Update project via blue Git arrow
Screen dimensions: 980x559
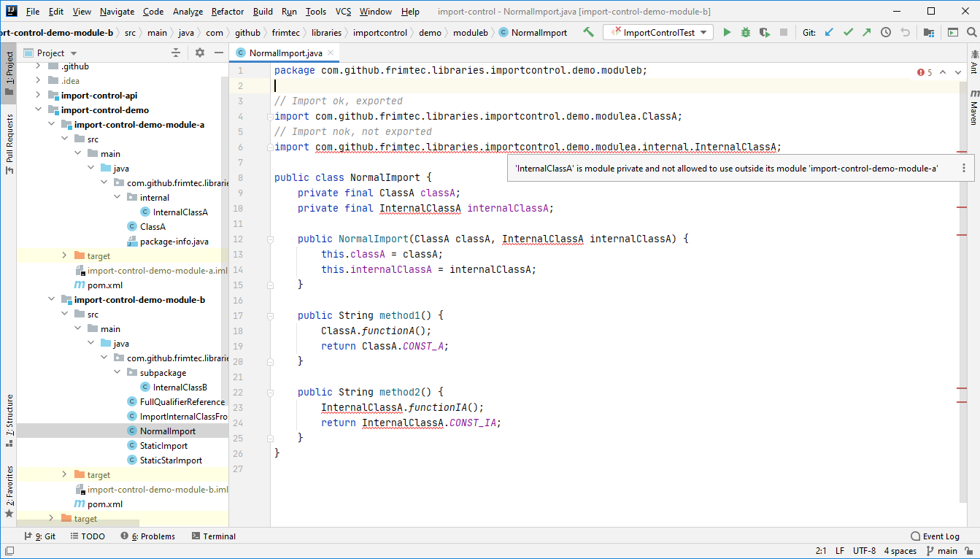[829, 32]
